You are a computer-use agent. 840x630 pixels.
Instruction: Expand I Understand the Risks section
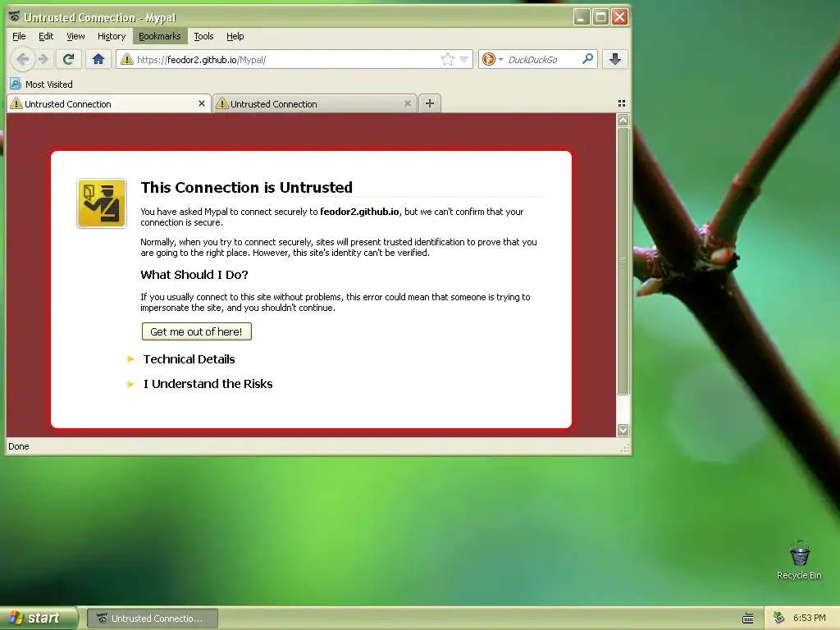click(208, 384)
